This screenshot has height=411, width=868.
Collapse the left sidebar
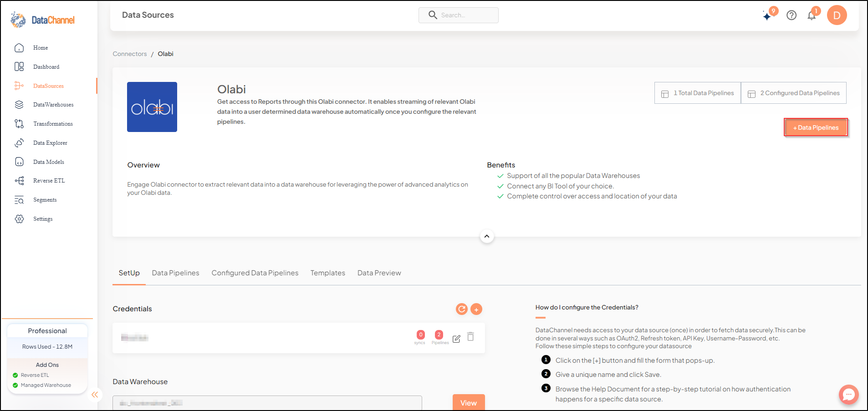point(95,395)
